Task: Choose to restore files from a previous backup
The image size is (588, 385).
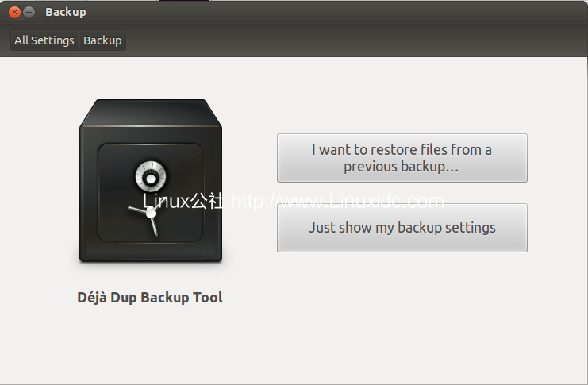Action: (x=402, y=158)
